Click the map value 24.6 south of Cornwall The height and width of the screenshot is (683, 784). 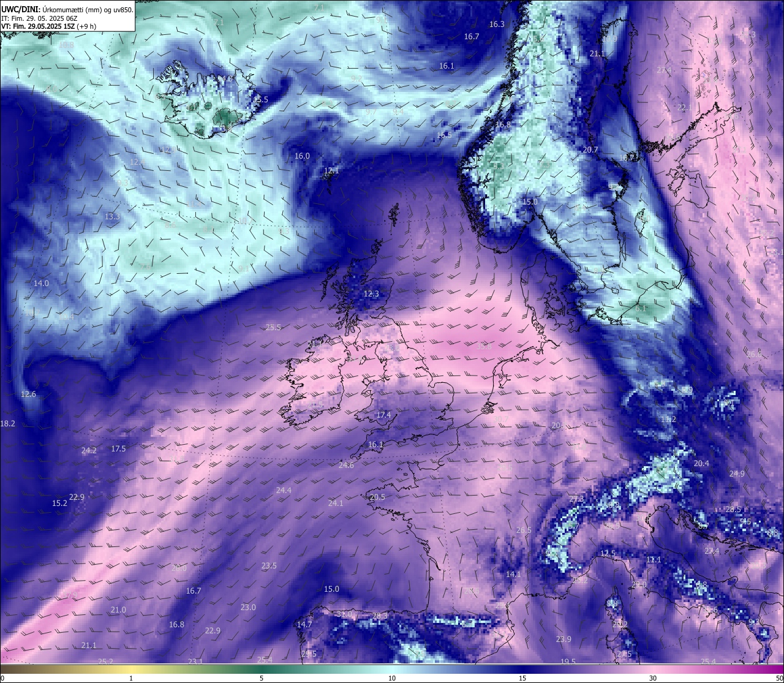(346, 466)
